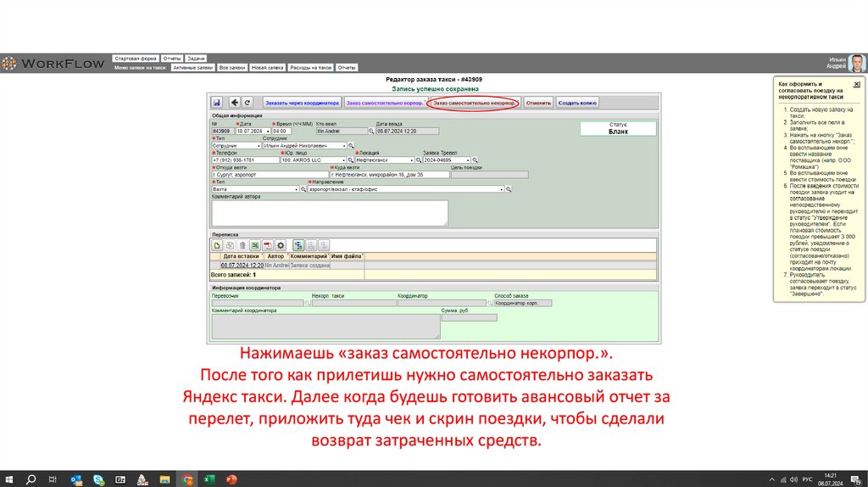Image resolution: width=868 pixels, height=487 pixels.
Task: Click the copy record icon in Переписка
Action: pyautogui.click(x=230, y=245)
